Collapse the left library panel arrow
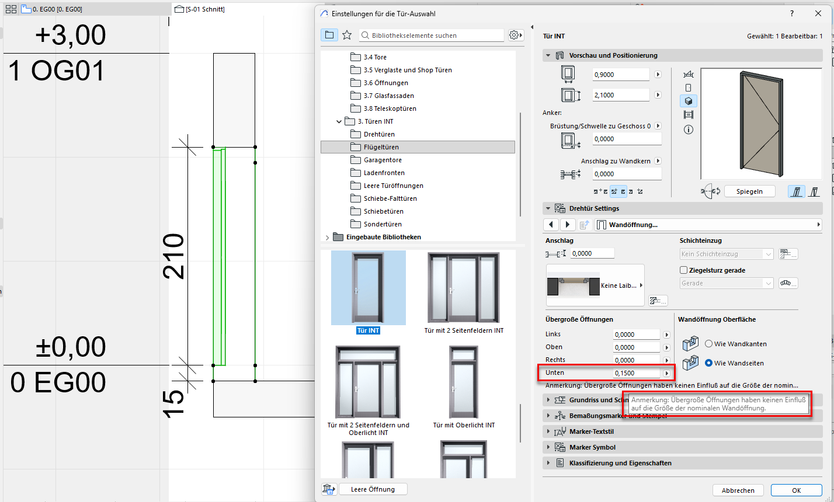834x502 pixels. click(x=532, y=27)
